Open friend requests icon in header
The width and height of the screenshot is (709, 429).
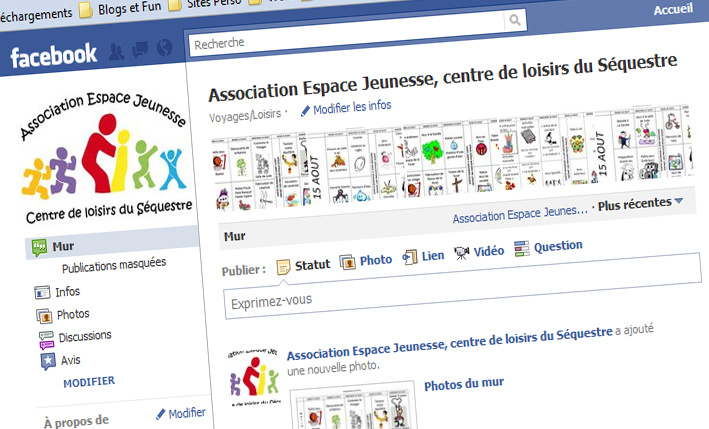coord(116,52)
